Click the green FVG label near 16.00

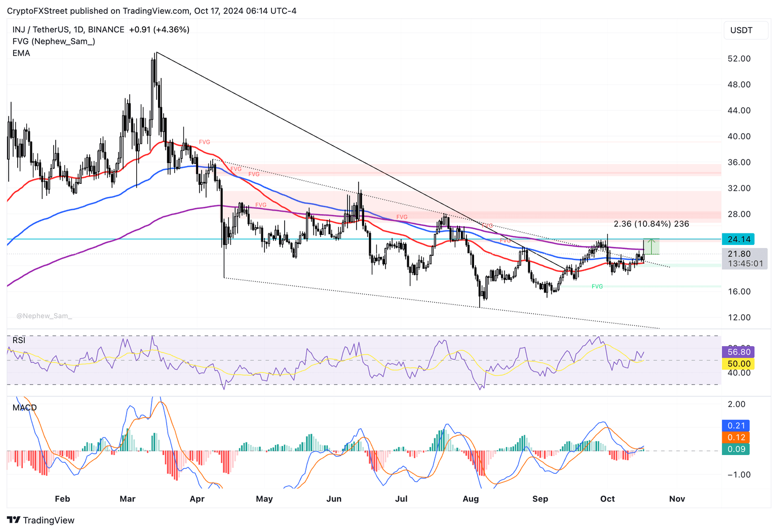tap(597, 287)
